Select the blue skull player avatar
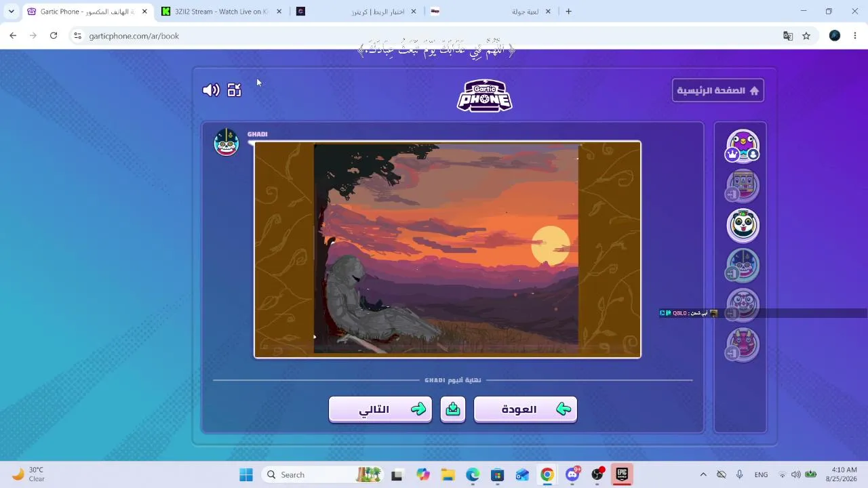The width and height of the screenshot is (868, 488). click(743, 264)
